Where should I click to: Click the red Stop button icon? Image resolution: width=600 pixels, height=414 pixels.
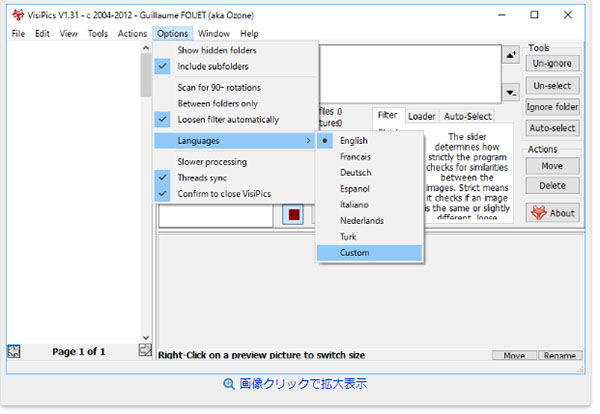tap(294, 215)
